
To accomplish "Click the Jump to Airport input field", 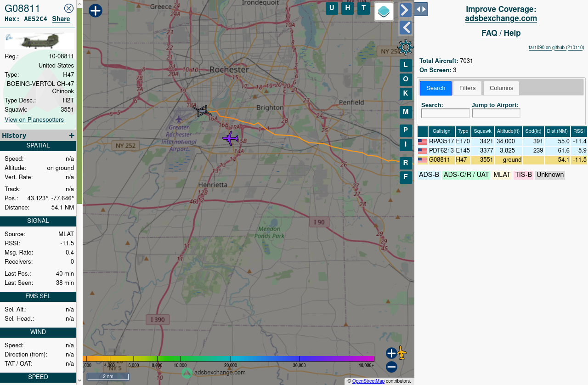I will click(x=496, y=113).
